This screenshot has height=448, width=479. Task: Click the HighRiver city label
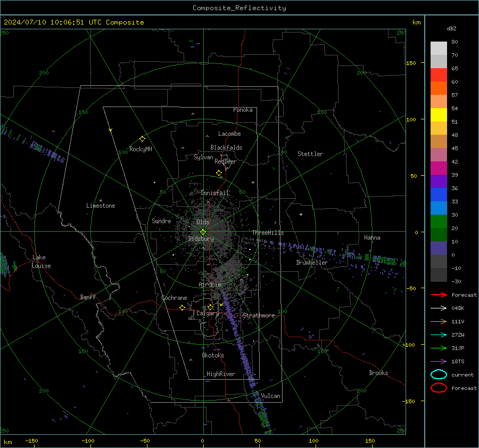click(221, 374)
